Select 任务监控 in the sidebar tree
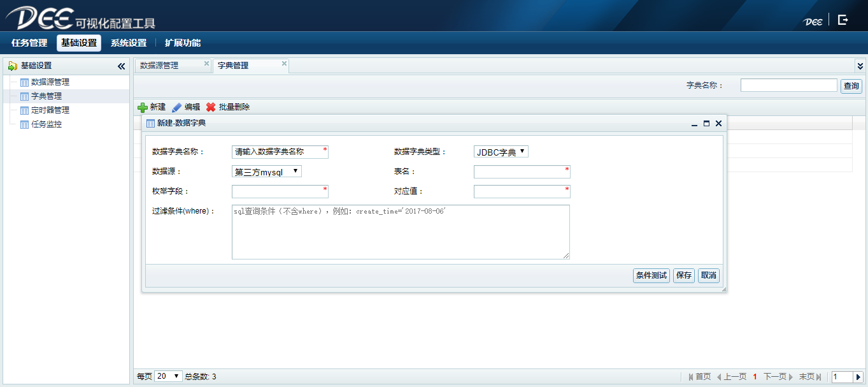868x387 pixels. click(x=46, y=124)
